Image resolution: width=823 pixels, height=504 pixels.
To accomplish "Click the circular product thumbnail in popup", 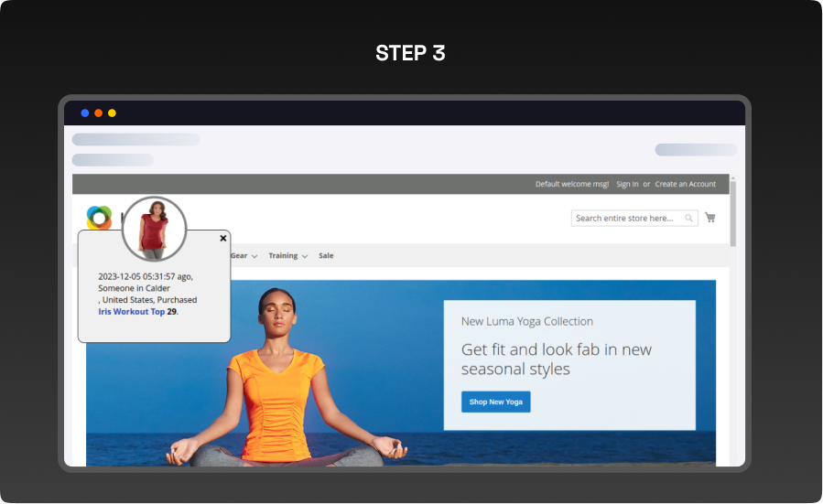I will (154, 228).
